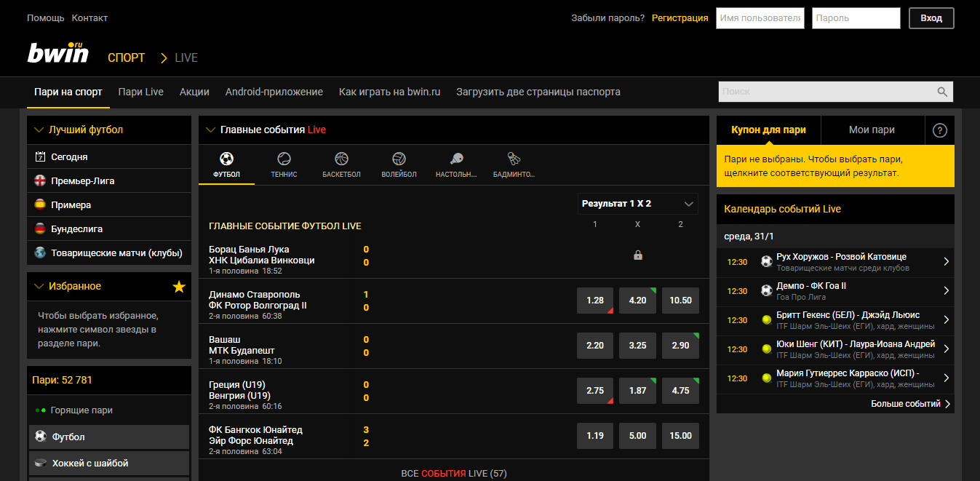Screen dimensions: 980x481
Task: Switch to the Купон для пари tab
Action: click(768, 130)
